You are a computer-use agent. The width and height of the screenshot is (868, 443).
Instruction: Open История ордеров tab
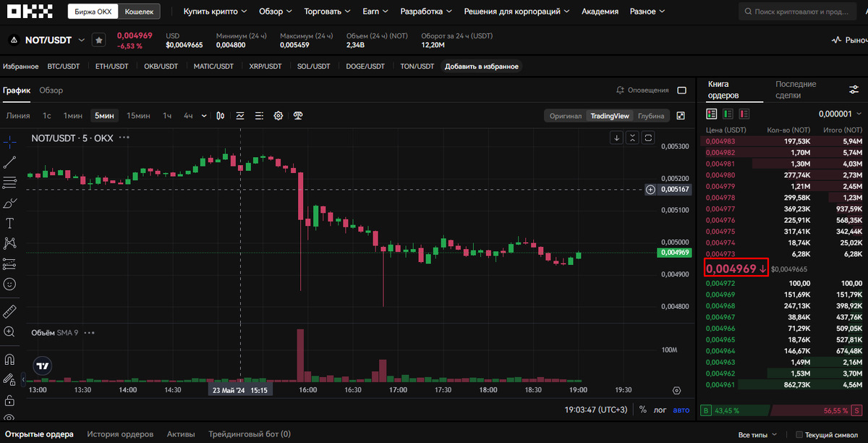pyautogui.click(x=120, y=434)
